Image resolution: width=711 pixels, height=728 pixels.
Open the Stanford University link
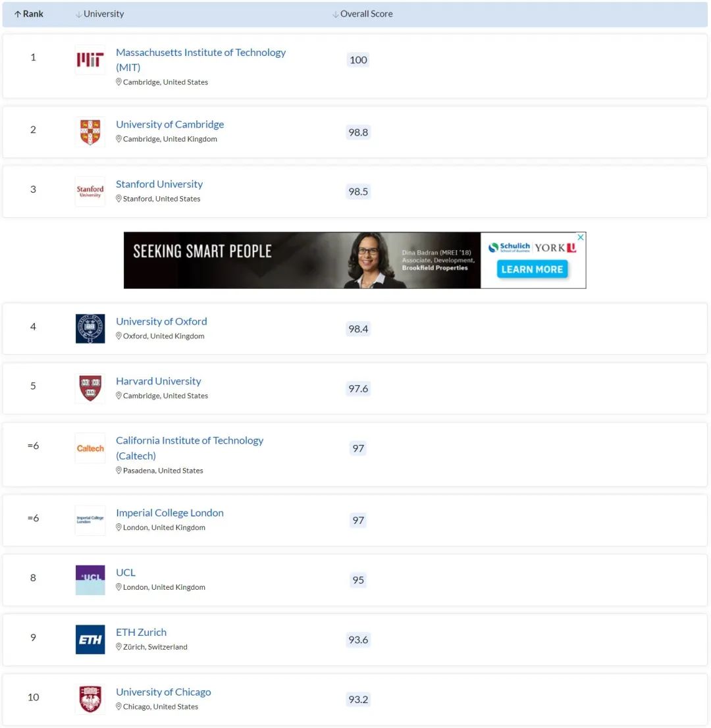(x=159, y=184)
